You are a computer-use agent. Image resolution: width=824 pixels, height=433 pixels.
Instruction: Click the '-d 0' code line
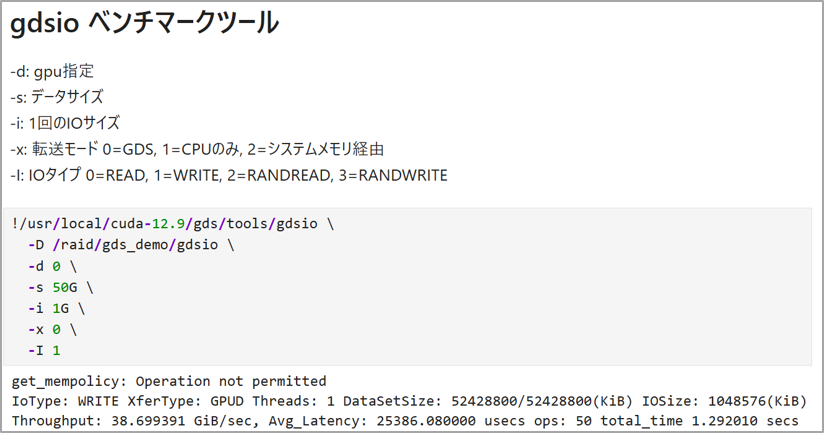coord(52,266)
